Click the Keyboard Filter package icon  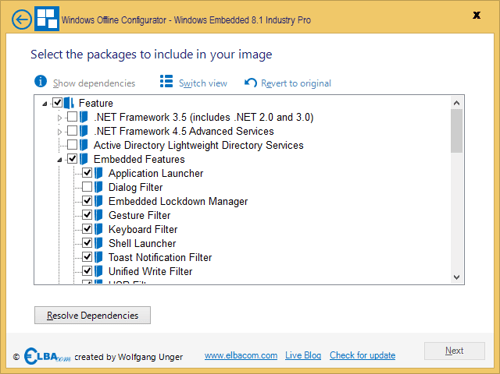pyautogui.click(x=98, y=229)
